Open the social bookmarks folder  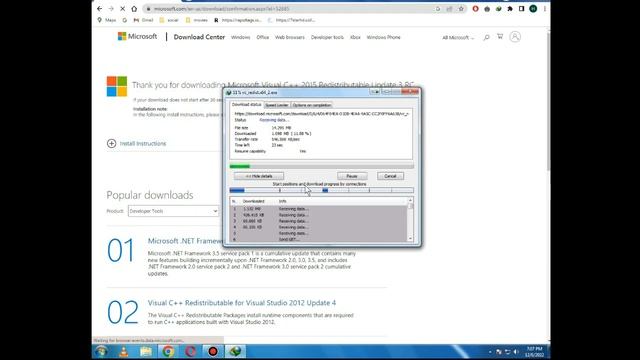(x=169, y=20)
